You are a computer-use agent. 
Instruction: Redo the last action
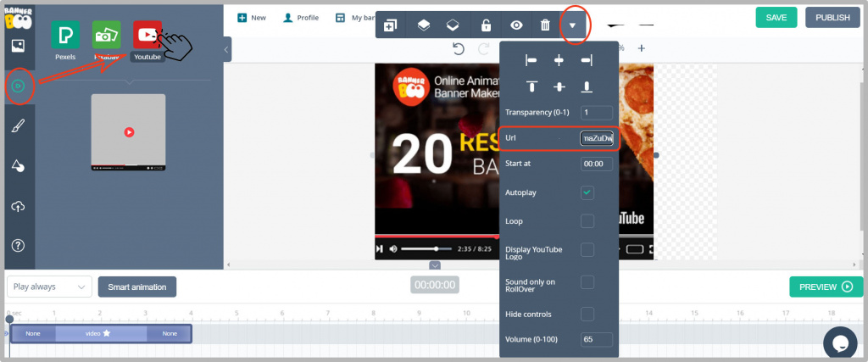[484, 49]
